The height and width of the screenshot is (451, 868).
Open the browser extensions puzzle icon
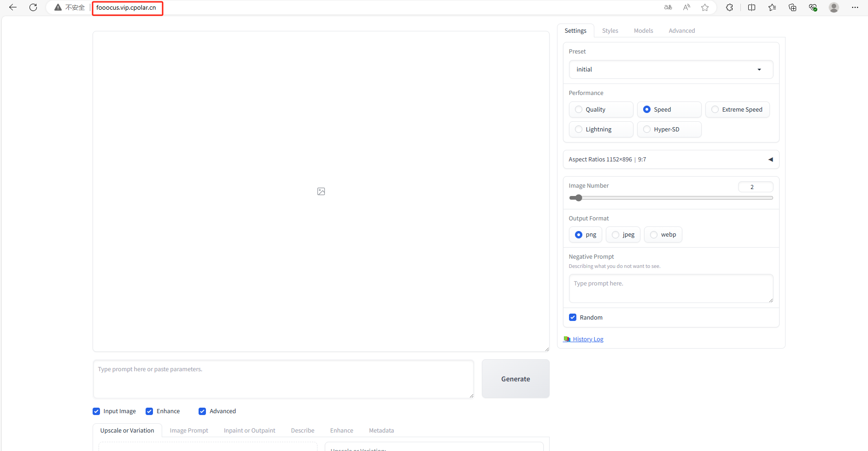(x=729, y=7)
